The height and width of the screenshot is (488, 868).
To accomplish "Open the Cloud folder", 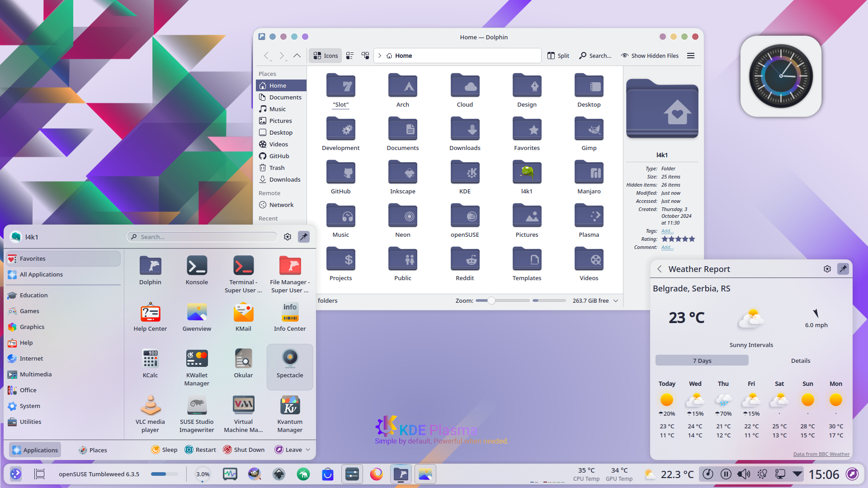I will (465, 90).
